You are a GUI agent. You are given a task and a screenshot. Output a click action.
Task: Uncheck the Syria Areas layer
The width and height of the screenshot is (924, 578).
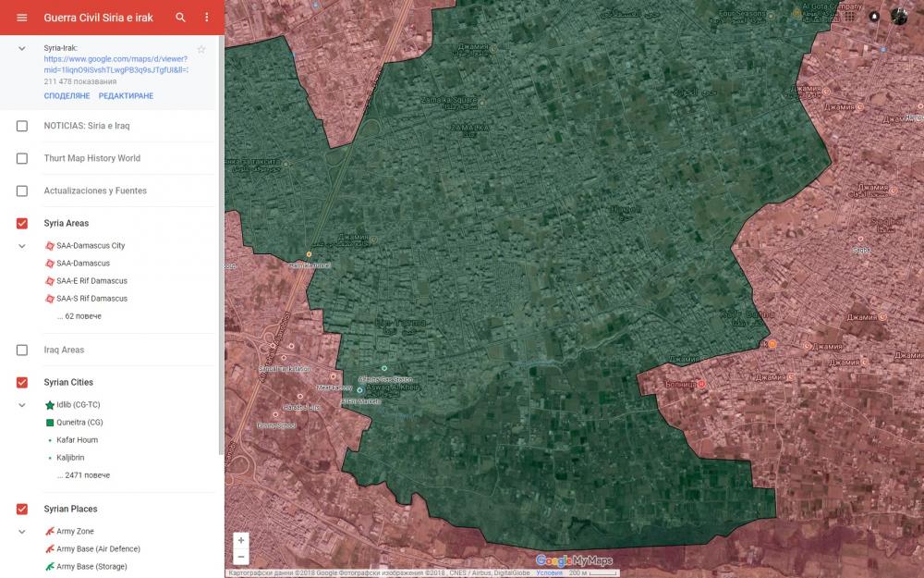click(22, 224)
